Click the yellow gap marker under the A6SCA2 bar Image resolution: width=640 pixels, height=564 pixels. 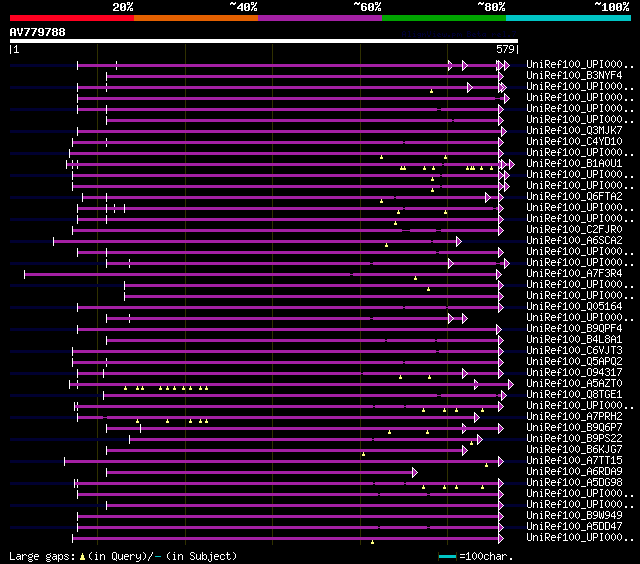point(387,245)
